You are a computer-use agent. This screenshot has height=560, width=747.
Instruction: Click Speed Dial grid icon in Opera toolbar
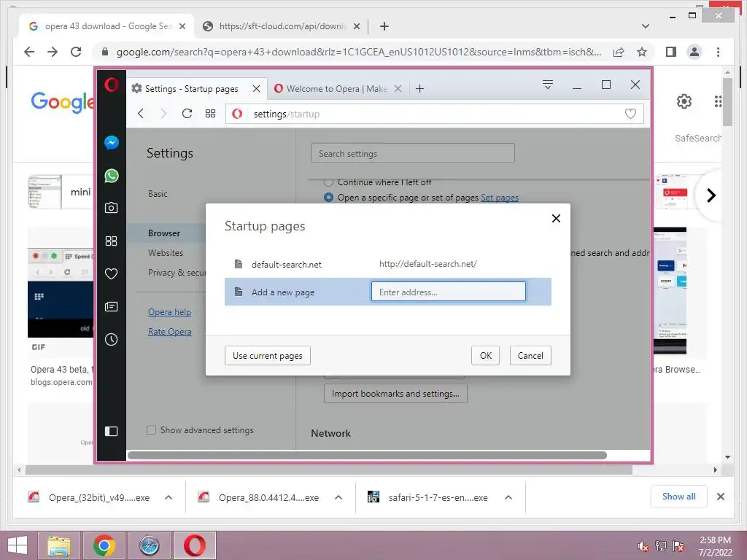pyautogui.click(x=210, y=113)
